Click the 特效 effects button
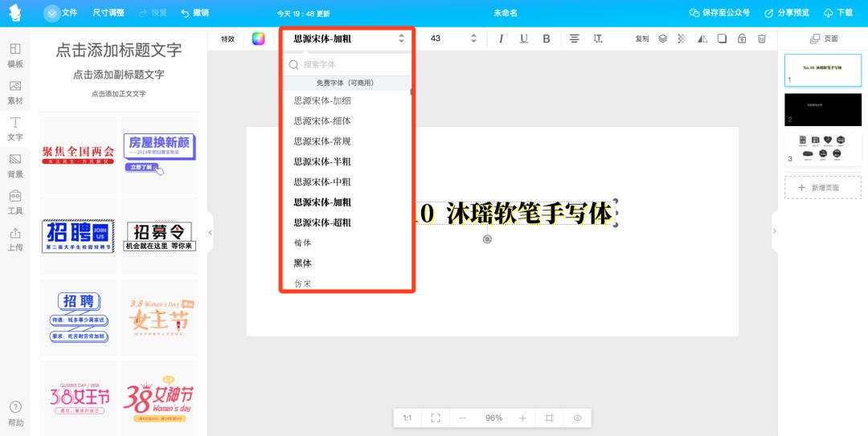868x436 pixels. pyautogui.click(x=228, y=39)
